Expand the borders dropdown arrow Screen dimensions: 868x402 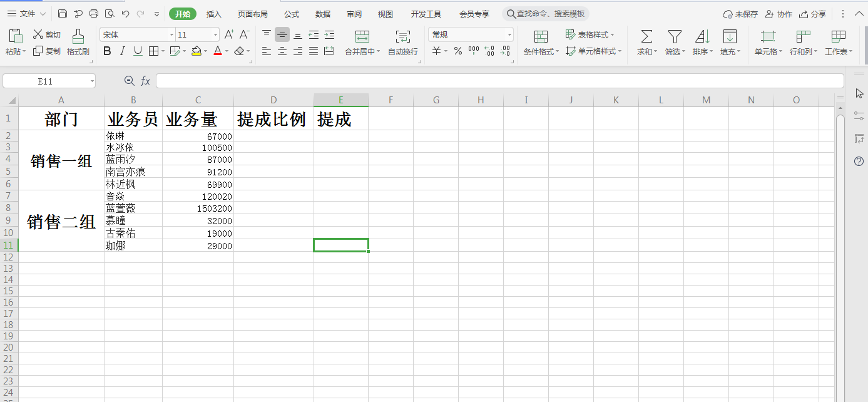pyautogui.click(x=163, y=51)
